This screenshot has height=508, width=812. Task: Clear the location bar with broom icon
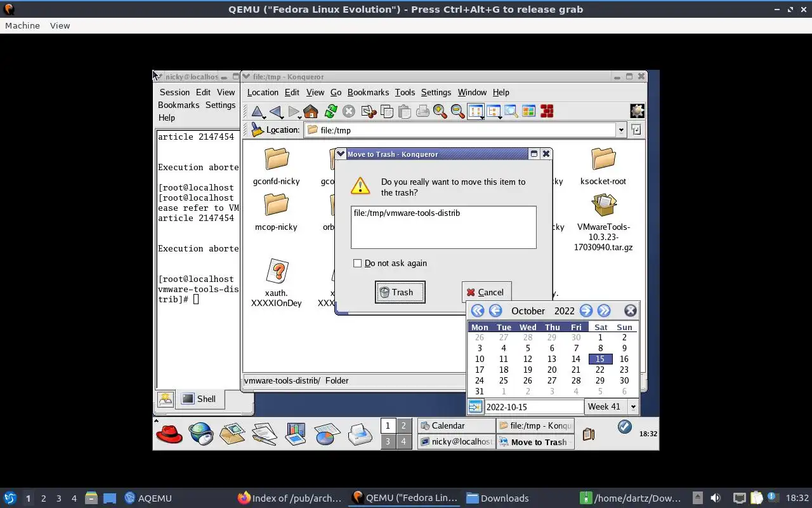point(257,130)
